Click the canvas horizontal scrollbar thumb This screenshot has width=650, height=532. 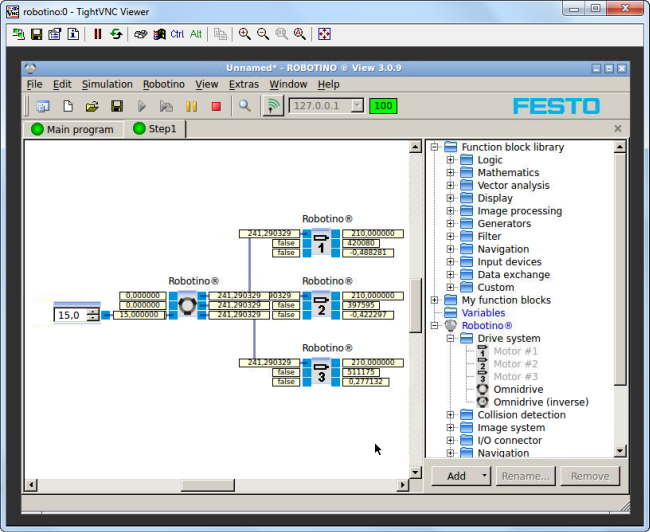[x=208, y=485]
